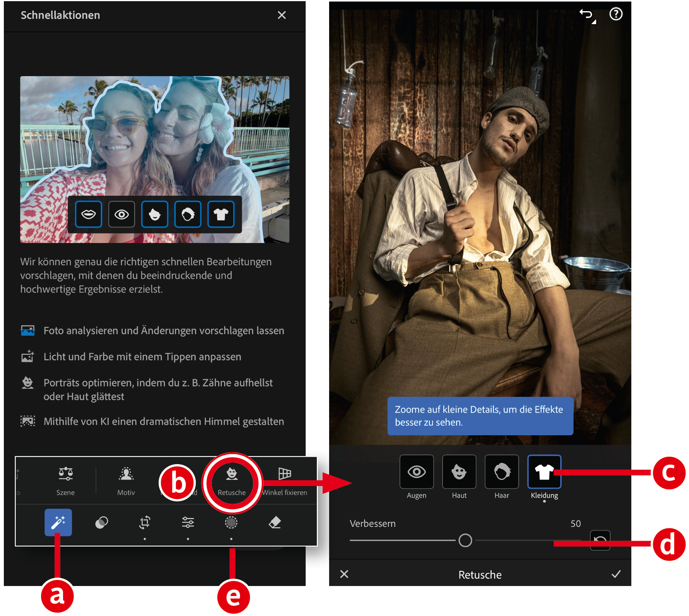Click 'Foto analysieren und Änderungen vorschlagen lassen'
Screen dimensions: 689x616
tap(164, 331)
